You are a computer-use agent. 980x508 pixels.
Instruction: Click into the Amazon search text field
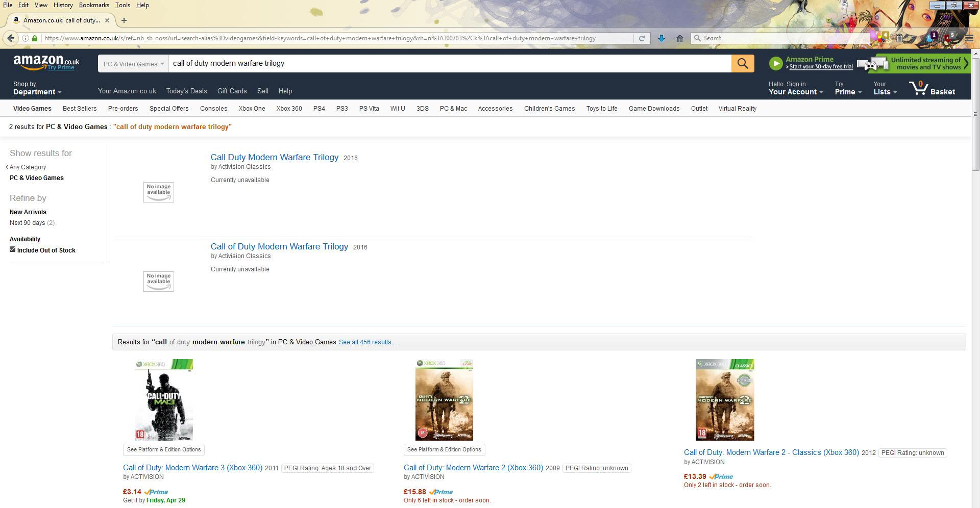pyautogui.click(x=449, y=63)
